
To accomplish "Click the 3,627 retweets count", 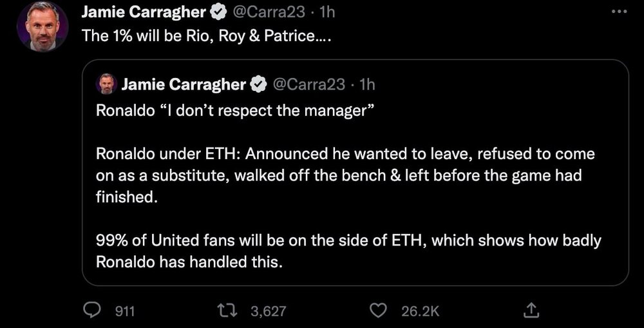I will (268, 311).
